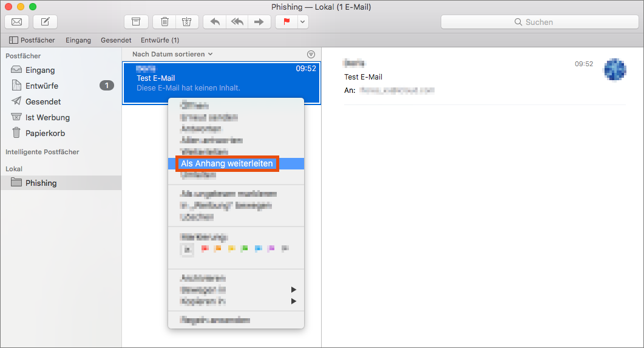Screen dimensions: 644x348
Task: Reply to the message using single-arrow icon
Action: tap(214, 22)
